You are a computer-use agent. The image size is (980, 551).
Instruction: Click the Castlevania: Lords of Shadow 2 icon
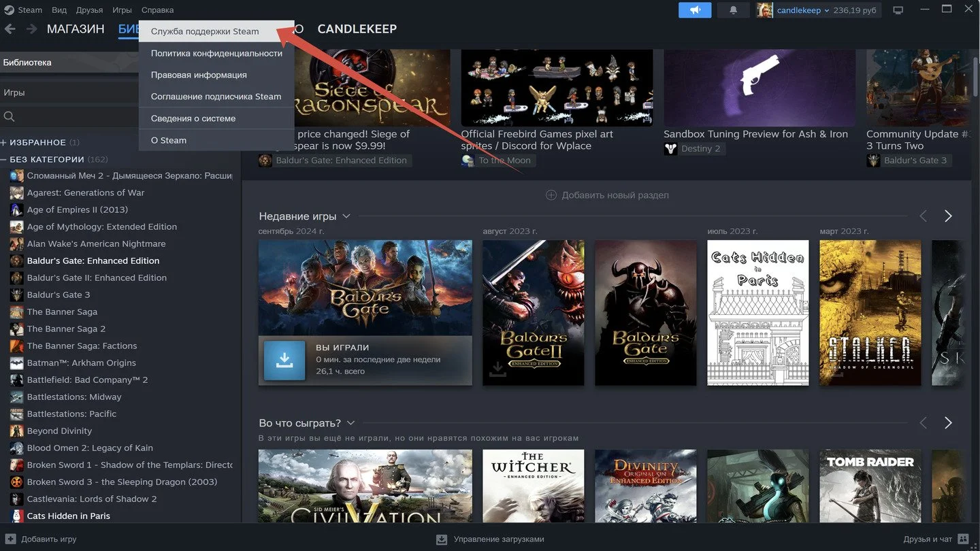16,499
